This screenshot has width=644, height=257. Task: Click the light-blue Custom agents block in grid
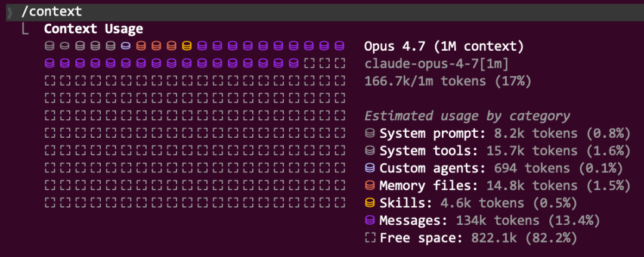pos(125,45)
